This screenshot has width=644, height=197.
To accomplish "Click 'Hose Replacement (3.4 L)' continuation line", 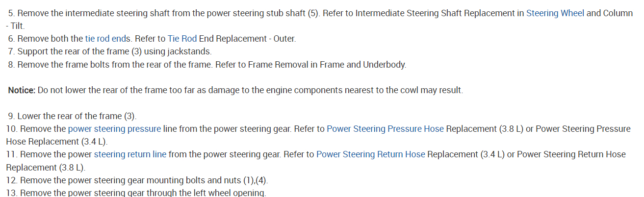I will pyautogui.click(x=56, y=142).
